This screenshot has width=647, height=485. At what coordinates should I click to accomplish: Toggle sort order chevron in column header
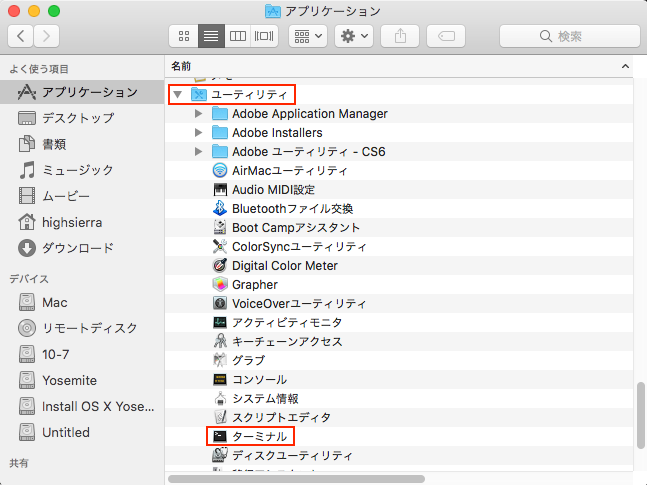click(625, 66)
